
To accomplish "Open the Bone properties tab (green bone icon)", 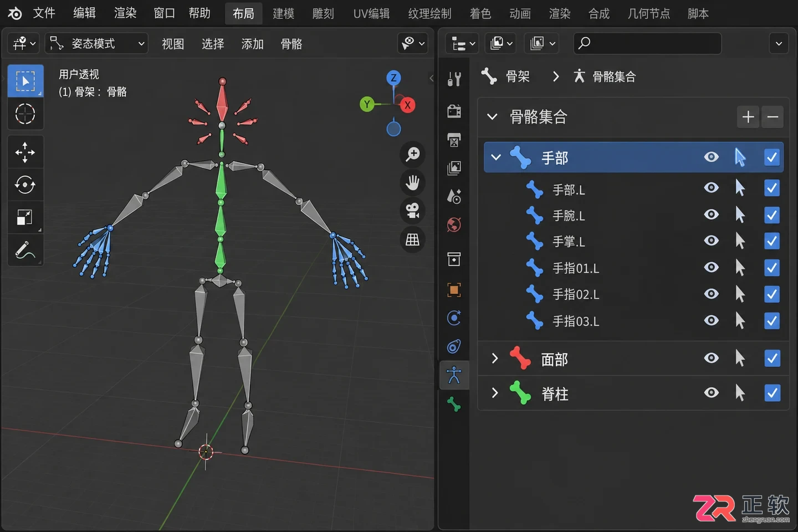I will (454, 405).
